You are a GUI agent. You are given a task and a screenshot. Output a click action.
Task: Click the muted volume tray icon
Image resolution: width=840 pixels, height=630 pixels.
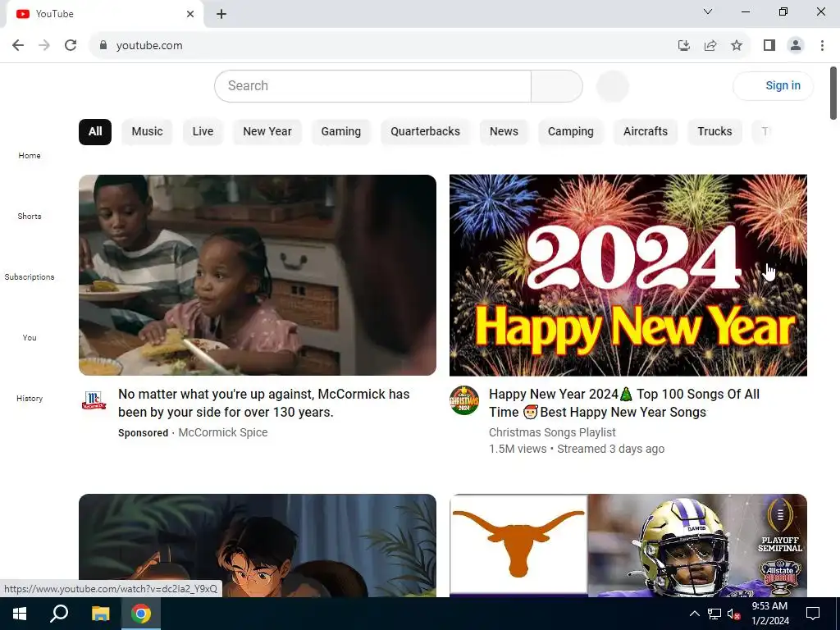(733, 614)
